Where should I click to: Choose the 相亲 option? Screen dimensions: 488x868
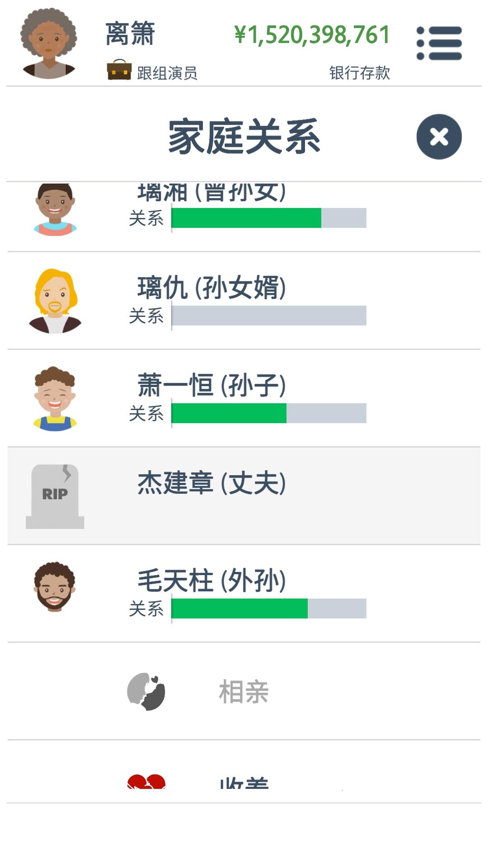244,691
